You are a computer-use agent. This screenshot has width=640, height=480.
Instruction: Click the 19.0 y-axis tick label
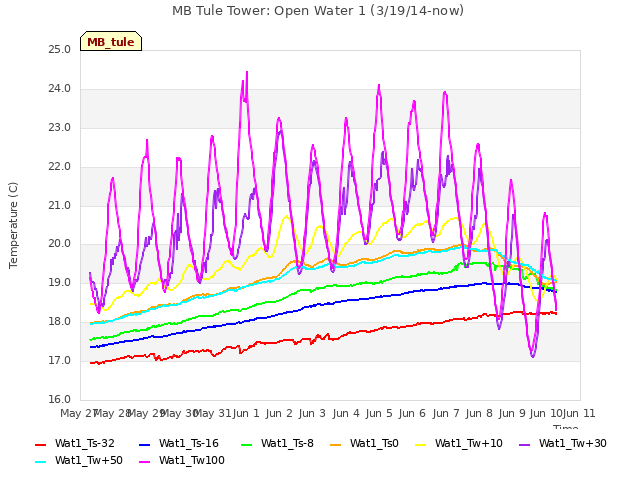coord(60,282)
